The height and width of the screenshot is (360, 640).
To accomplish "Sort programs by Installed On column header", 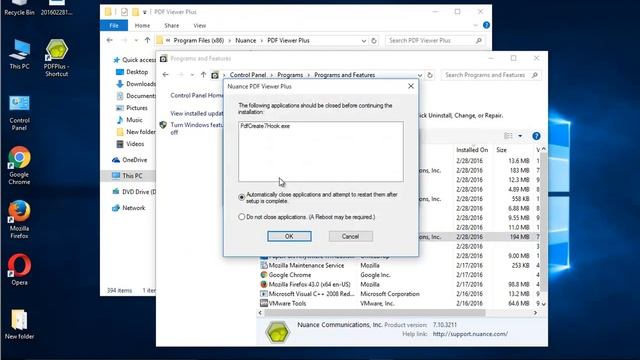I will pos(472,150).
